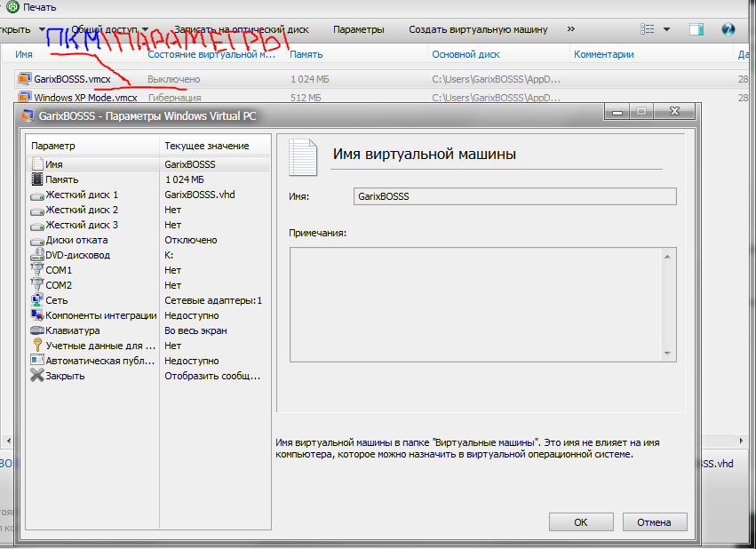The image size is (756, 549).
Task: Open the view options dropdown arrow
Action: tap(666, 29)
